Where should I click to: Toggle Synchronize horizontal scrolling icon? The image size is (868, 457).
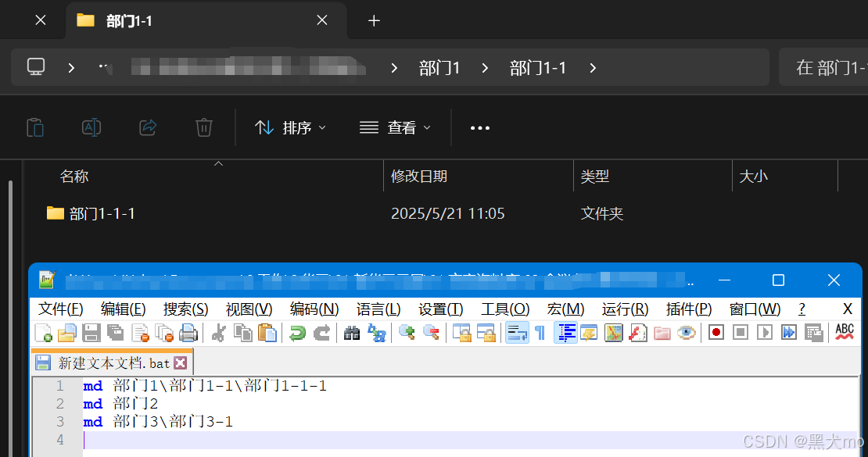click(x=486, y=333)
